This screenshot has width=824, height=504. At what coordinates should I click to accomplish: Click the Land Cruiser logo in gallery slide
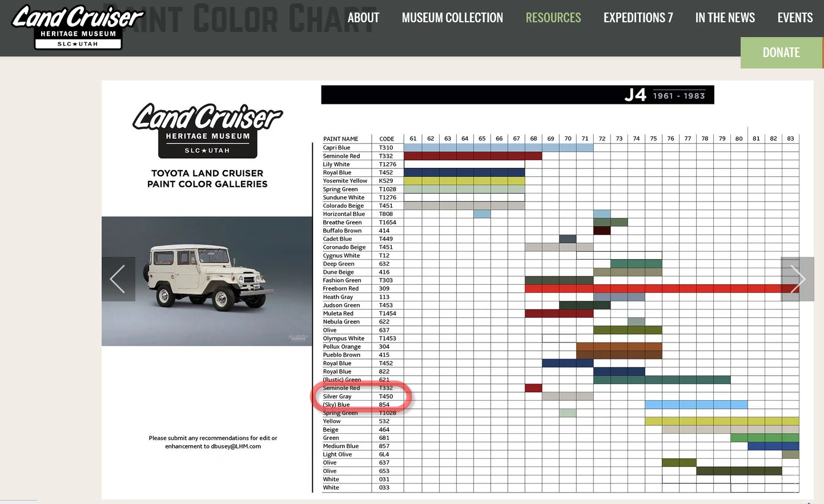207,131
